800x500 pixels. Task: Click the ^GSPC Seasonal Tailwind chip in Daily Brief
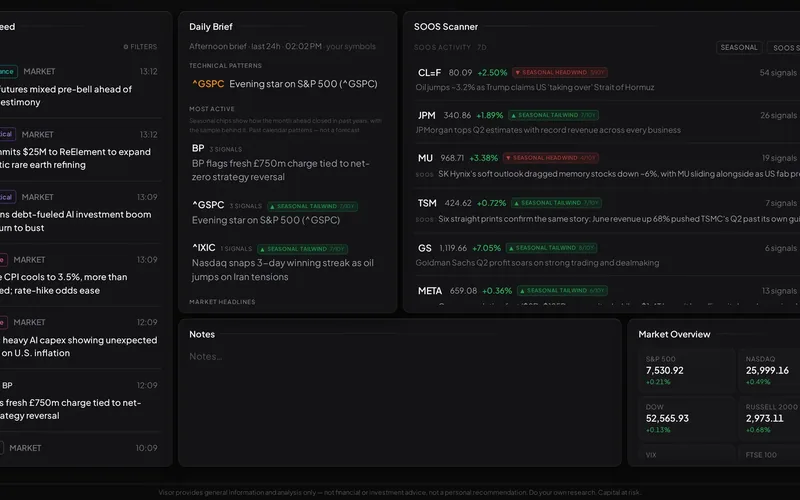pyautogui.click(x=312, y=206)
